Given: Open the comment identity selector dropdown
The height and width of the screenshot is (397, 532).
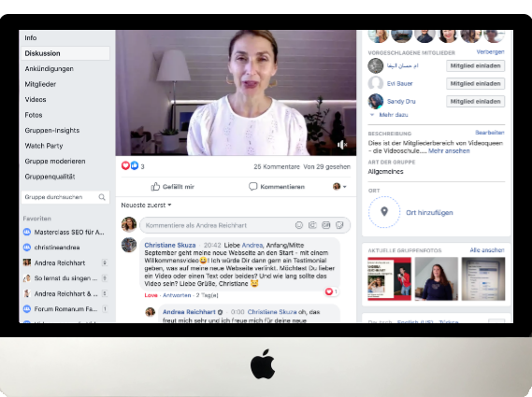Looking at the screenshot, I should (x=339, y=187).
